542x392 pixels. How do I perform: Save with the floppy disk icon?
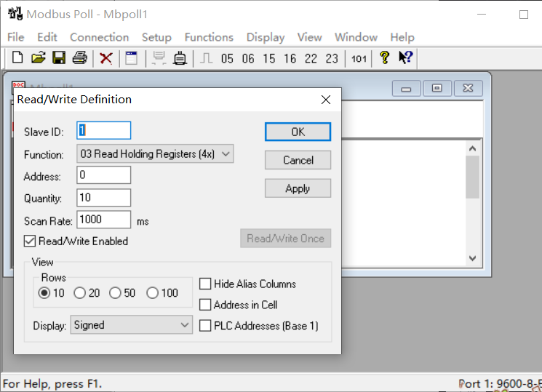tap(59, 57)
